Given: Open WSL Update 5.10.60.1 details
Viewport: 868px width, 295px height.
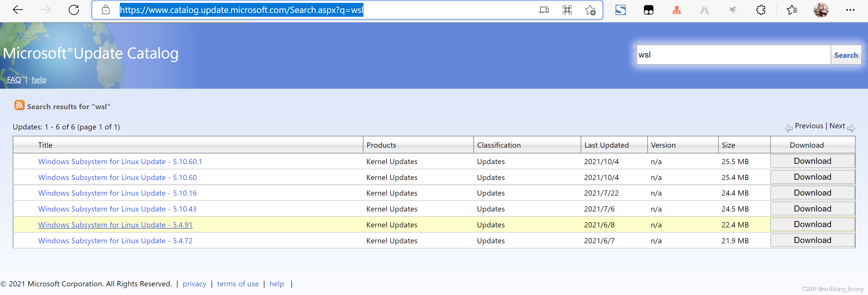Looking at the screenshot, I should pos(120,162).
